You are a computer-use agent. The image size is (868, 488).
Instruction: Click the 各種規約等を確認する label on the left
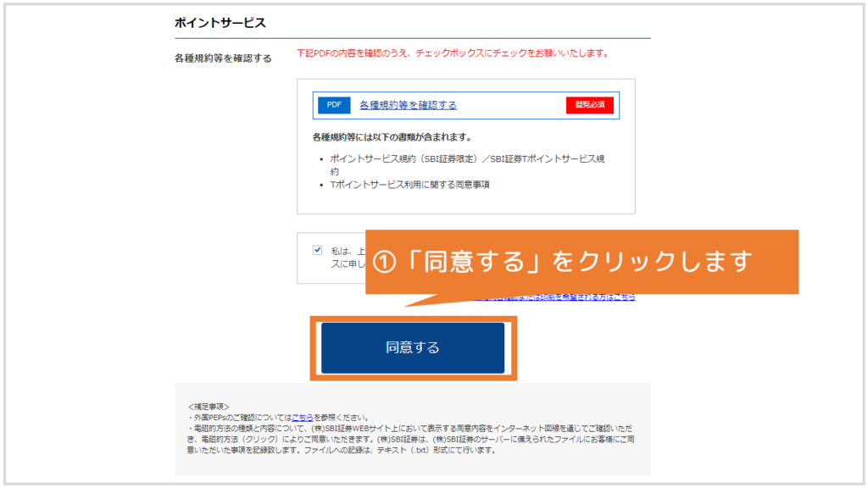pos(223,58)
